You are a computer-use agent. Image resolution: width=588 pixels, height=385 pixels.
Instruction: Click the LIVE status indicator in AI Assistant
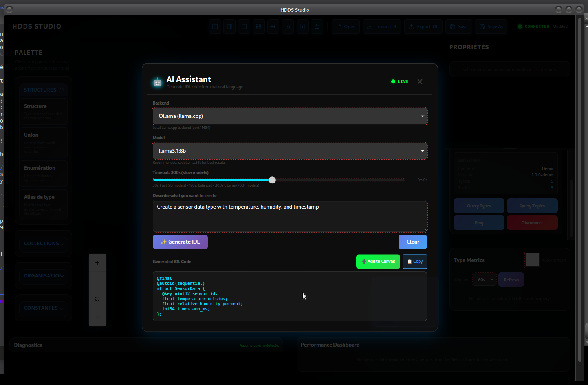[x=399, y=81]
